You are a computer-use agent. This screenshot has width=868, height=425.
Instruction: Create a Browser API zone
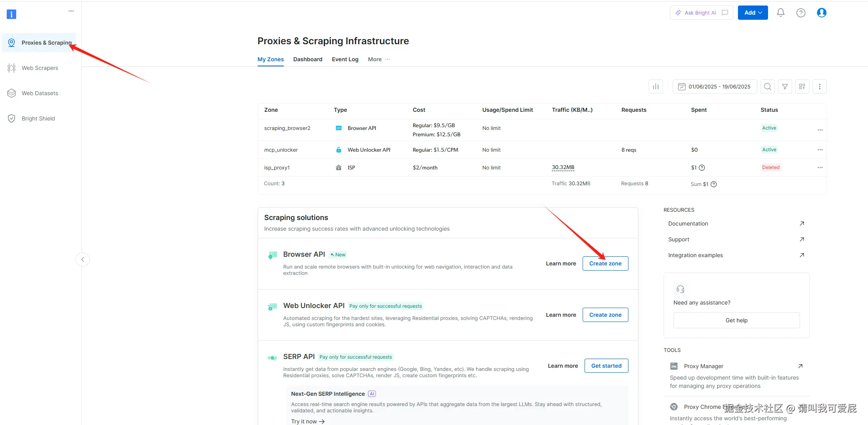click(605, 263)
